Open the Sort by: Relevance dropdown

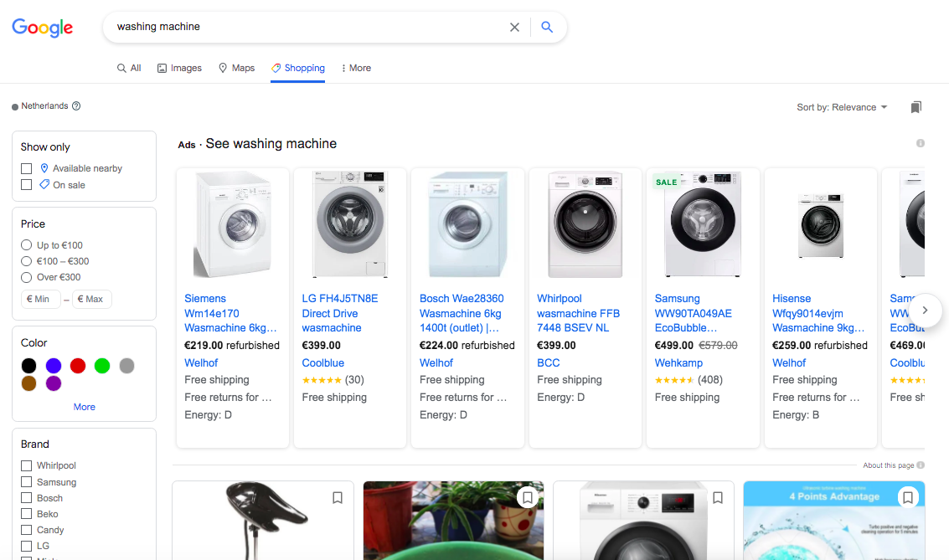[x=842, y=107]
